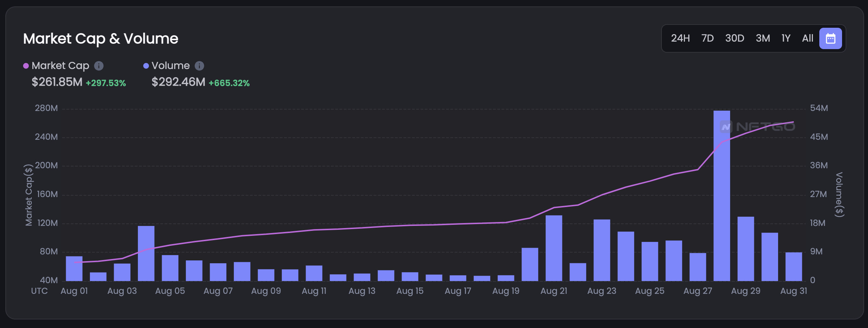The width and height of the screenshot is (868, 328).
Task: Select the 30D time range
Action: pyautogui.click(x=735, y=38)
